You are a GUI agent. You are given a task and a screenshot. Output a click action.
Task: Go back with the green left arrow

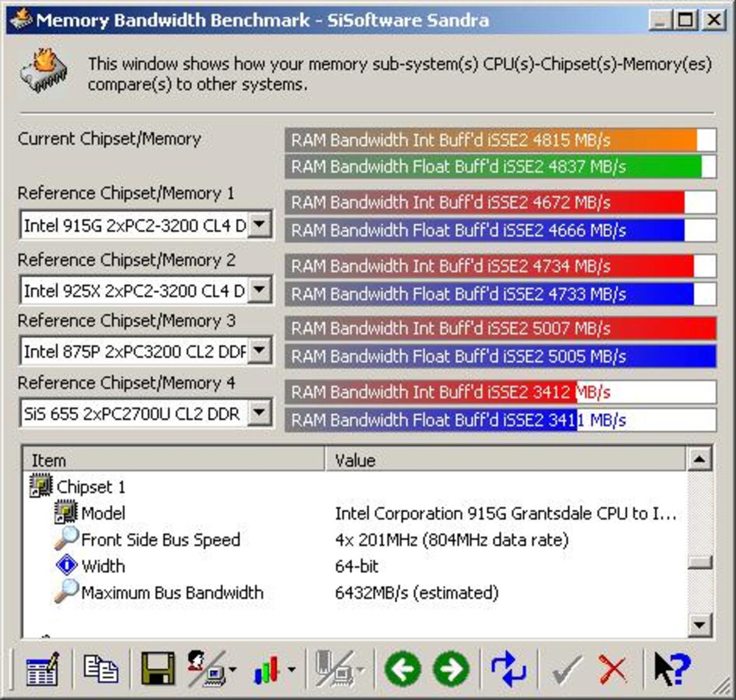[x=403, y=669]
